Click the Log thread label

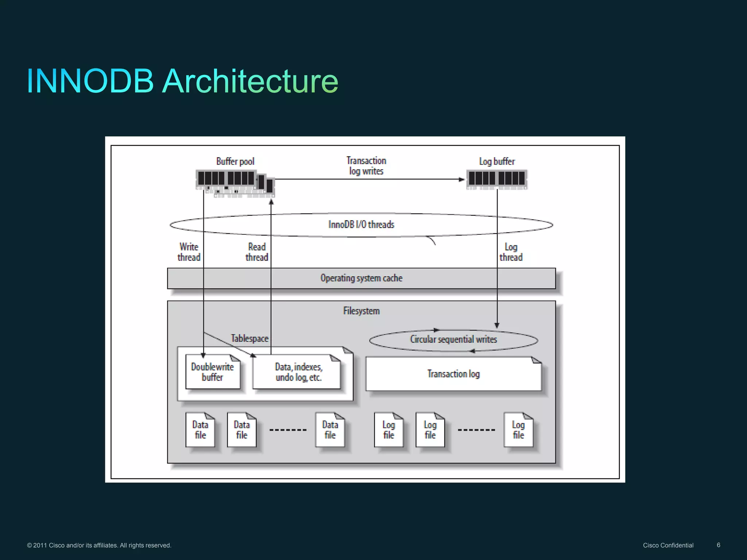511,252
